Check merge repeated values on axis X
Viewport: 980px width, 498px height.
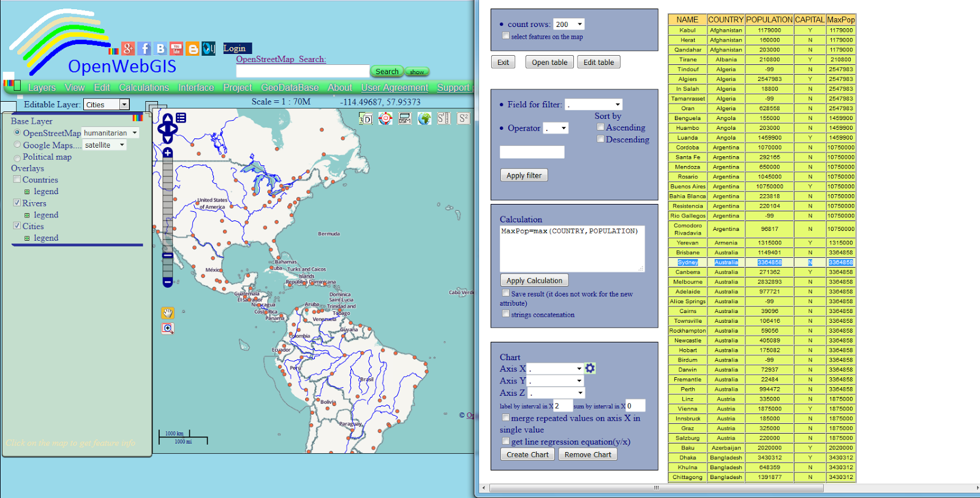pyautogui.click(x=505, y=418)
